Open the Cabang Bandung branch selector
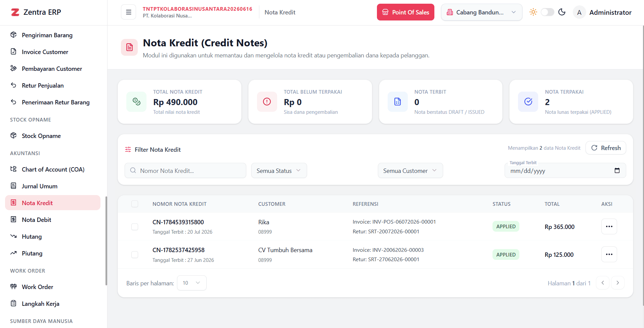This screenshot has height=328, width=644. coord(481,12)
